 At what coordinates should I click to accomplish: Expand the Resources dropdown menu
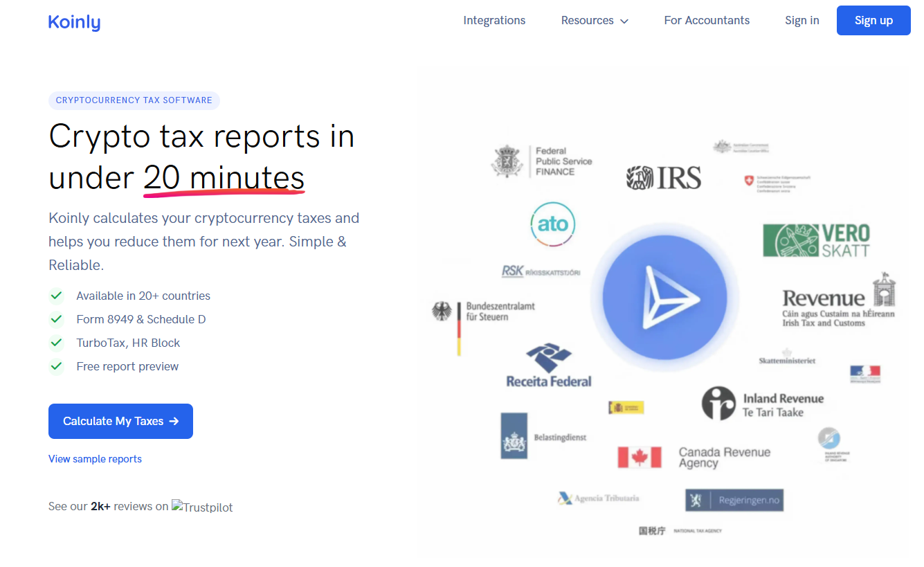coord(594,21)
